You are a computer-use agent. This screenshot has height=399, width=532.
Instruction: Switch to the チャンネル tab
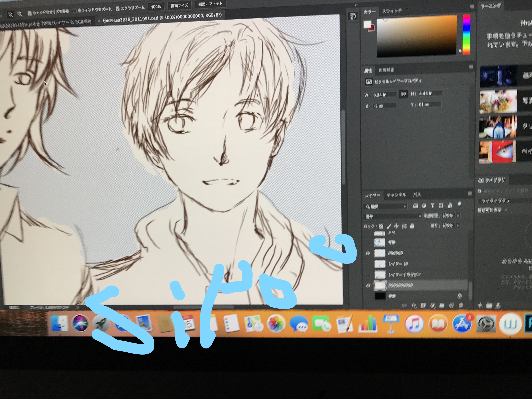click(396, 195)
